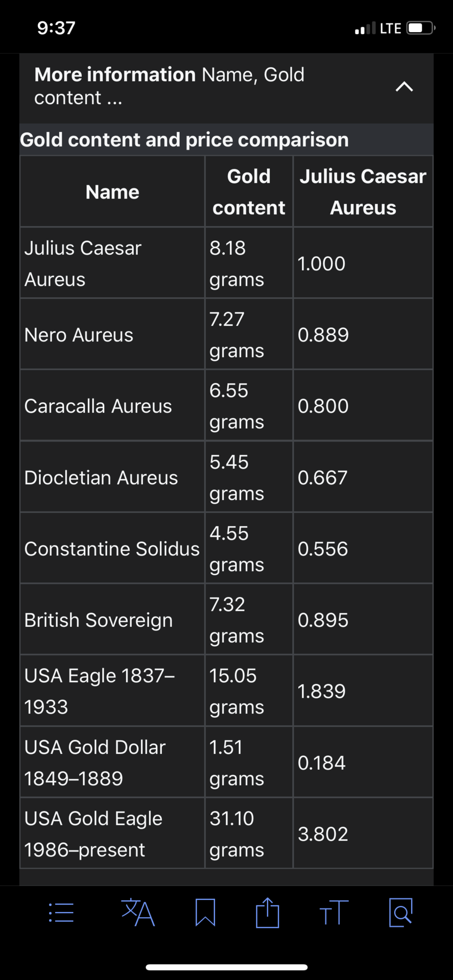Tap the Gold content column header
The width and height of the screenshot is (453, 980).
[249, 192]
